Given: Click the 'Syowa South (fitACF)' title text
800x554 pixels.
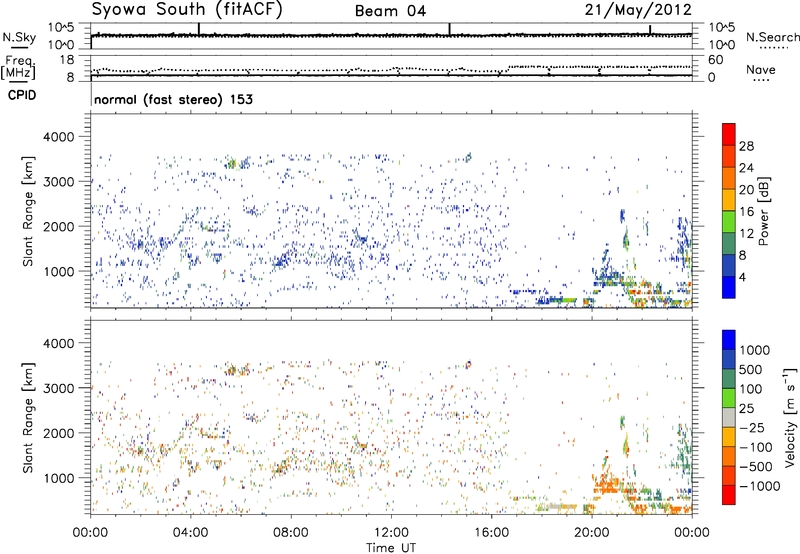Looking at the screenshot, I should coord(187,10).
